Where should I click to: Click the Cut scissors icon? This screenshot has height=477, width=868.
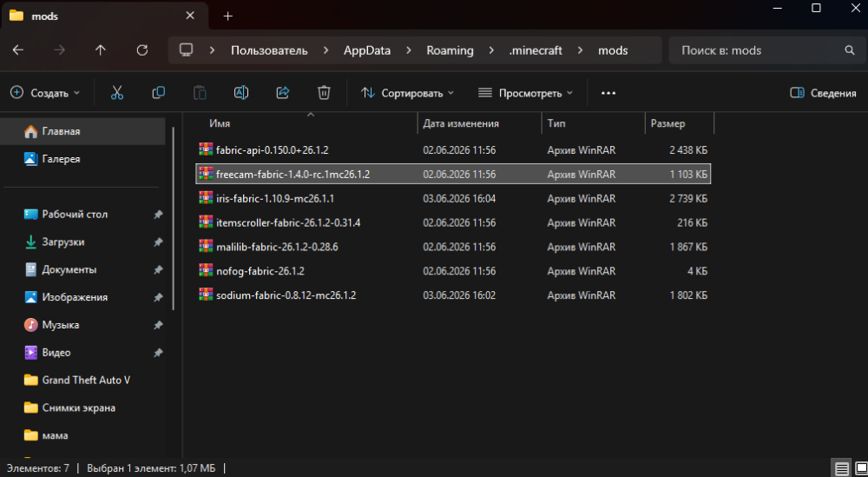[117, 93]
